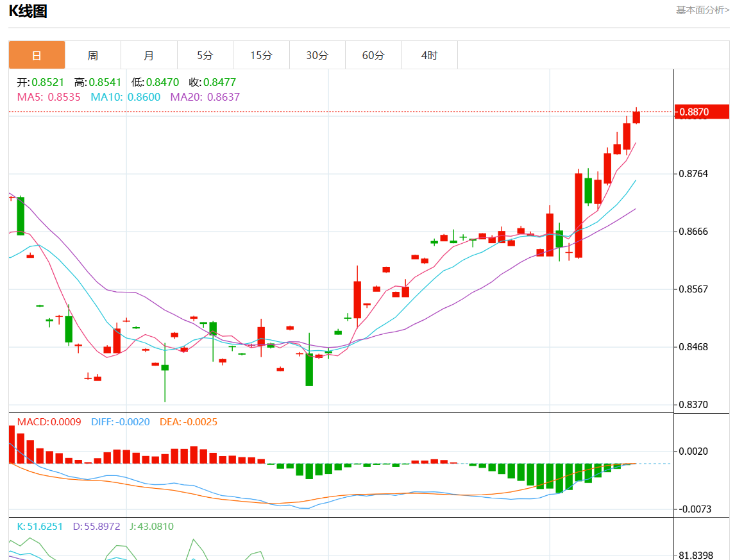The height and width of the screenshot is (560, 735).
Task: Click the MA20 0.8637 indicator label
Action: 205,98
